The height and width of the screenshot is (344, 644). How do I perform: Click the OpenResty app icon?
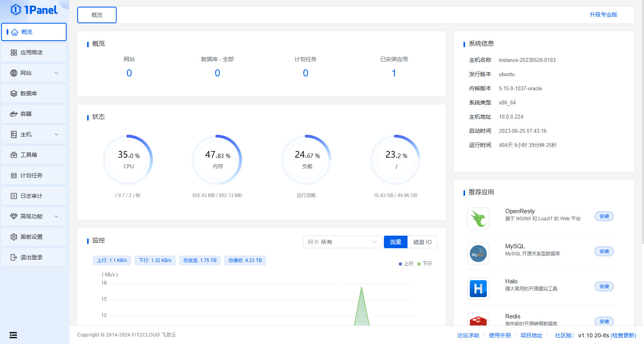pos(478,219)
